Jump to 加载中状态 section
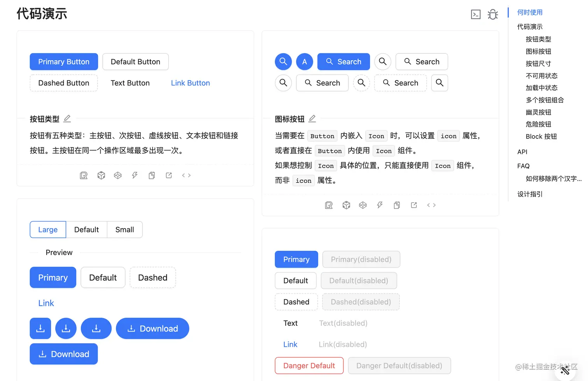Screen dimensions: 588x381 [542, 88]
